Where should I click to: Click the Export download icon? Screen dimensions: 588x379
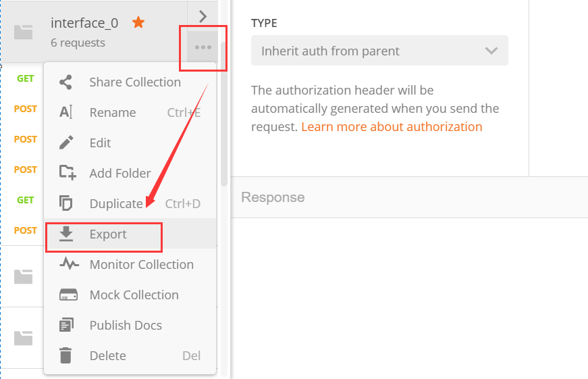(65, 234)
